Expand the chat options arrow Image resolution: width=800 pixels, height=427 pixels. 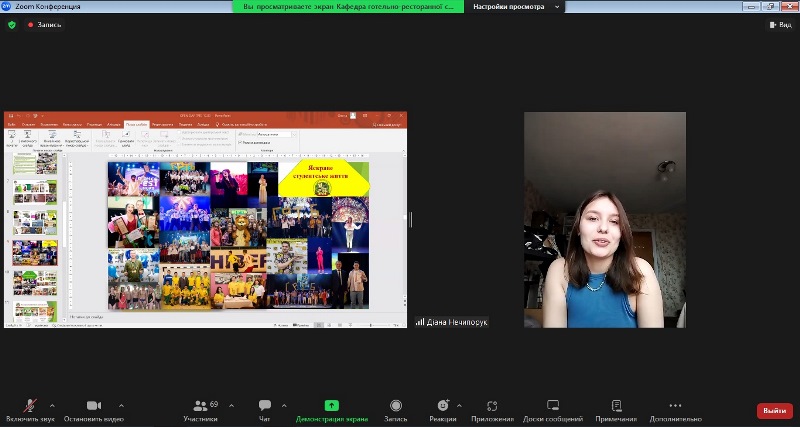coord(284,405)
